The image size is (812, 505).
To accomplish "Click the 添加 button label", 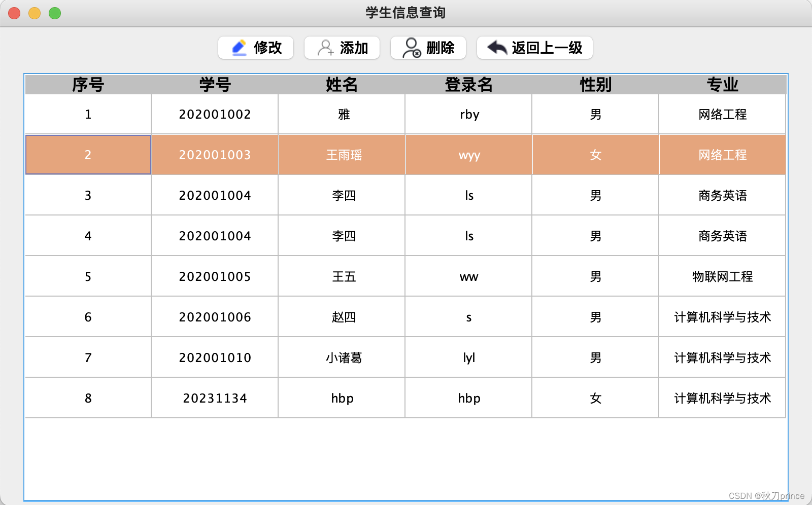I will [x=354, y=48].
